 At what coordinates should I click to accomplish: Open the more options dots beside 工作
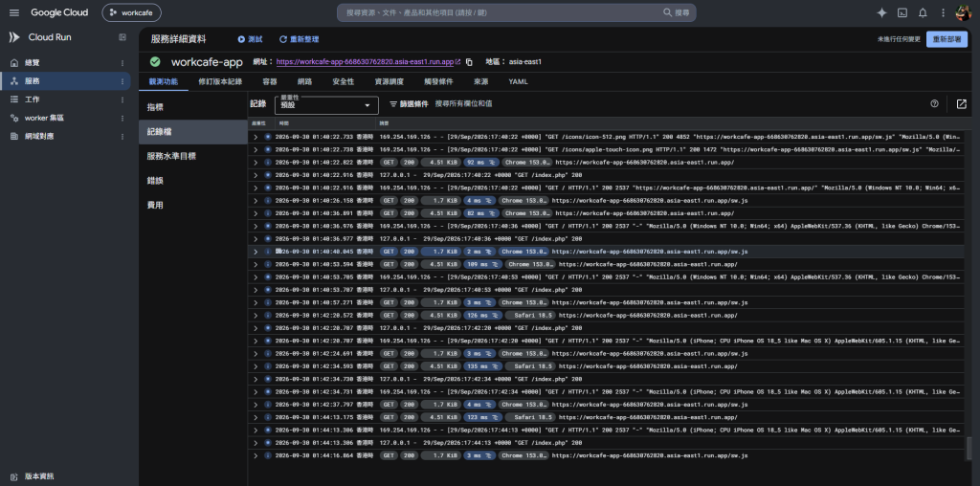click(122, 99)
